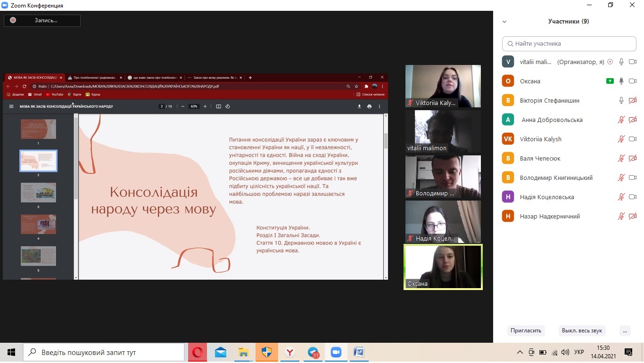Toggle microphone for vitalii malimon

pyautogui.click(x=621, y=62)
